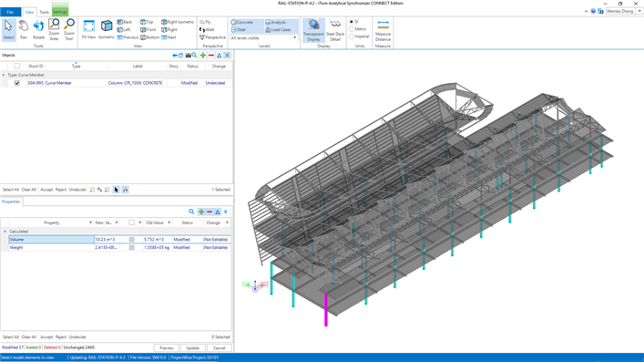Open the Old Value column filter dropdown

click(169, 222)
